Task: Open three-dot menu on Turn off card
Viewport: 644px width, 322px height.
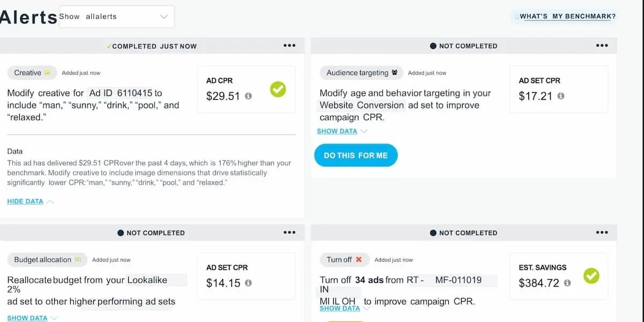Action: 602,232
